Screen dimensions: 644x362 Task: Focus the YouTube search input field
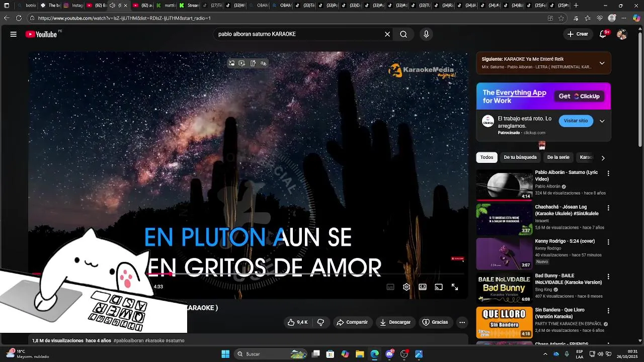tap(299, 34)
